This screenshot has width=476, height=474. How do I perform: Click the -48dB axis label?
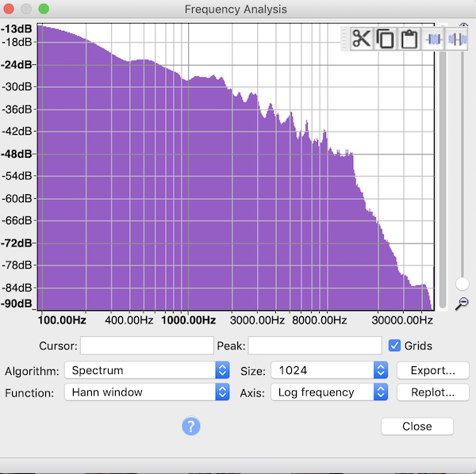pyautogui.click(x=17, y=154)
